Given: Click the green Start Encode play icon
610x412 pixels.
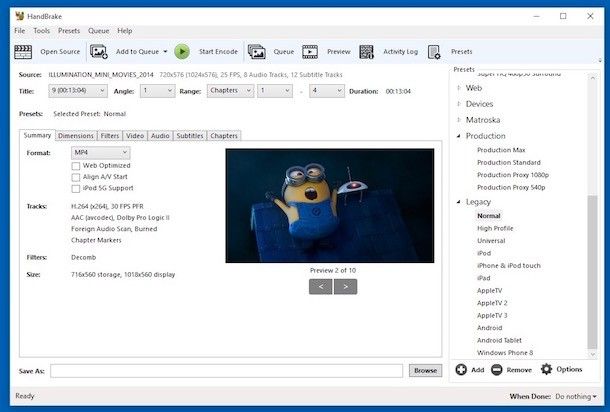Looking at the screenshot, I should pos(182,52).
